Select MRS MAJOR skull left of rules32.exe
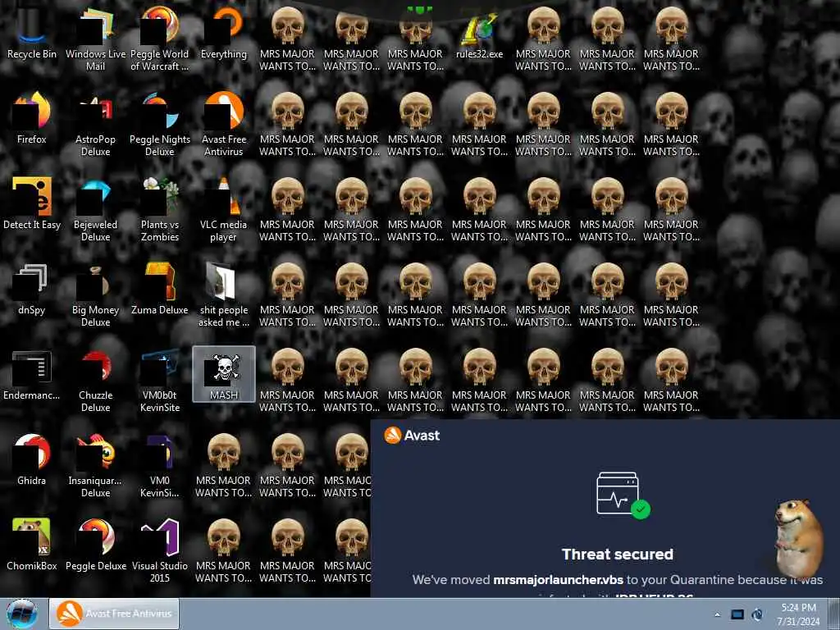Viewport: 840px width, 630px height. tap(415, 39)
